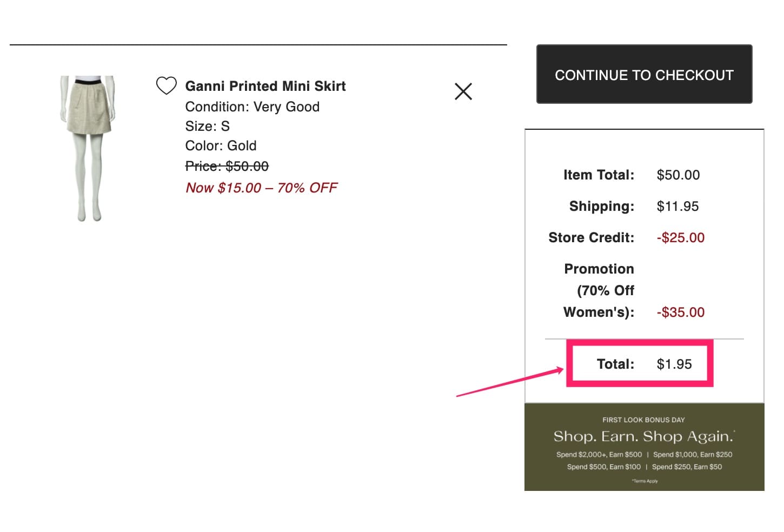Viewport: 784px width, 532px height.
Task: Click the Spend $2,000+, Earn $500 offer
Action: pos(599,455)
